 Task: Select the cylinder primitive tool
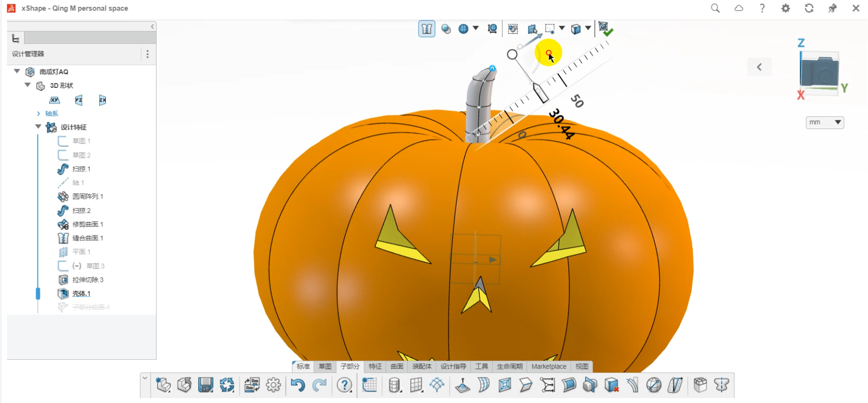(x=395, y=385)
